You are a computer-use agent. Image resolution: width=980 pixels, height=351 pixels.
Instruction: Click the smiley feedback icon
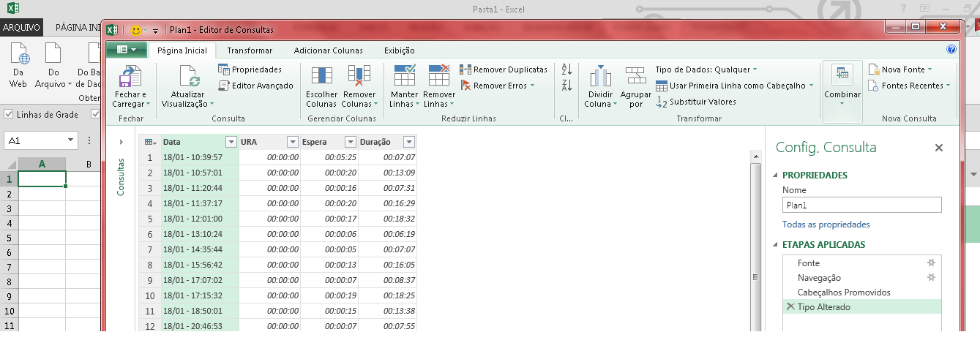135,30
